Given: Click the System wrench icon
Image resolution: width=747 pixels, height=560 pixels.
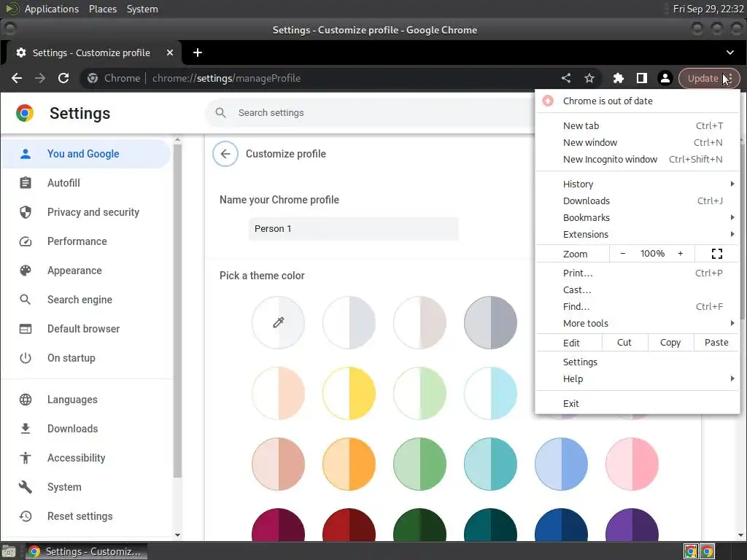Looking at the screenshot, I should click(26, 486).
